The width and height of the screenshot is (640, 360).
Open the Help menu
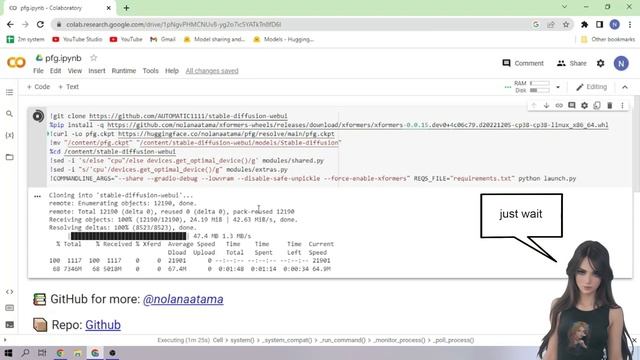172,71
